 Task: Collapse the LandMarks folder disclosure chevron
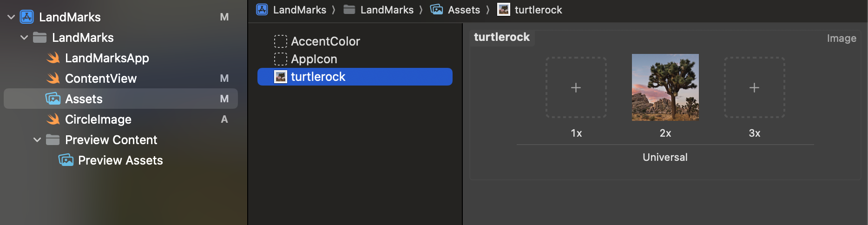24,38
